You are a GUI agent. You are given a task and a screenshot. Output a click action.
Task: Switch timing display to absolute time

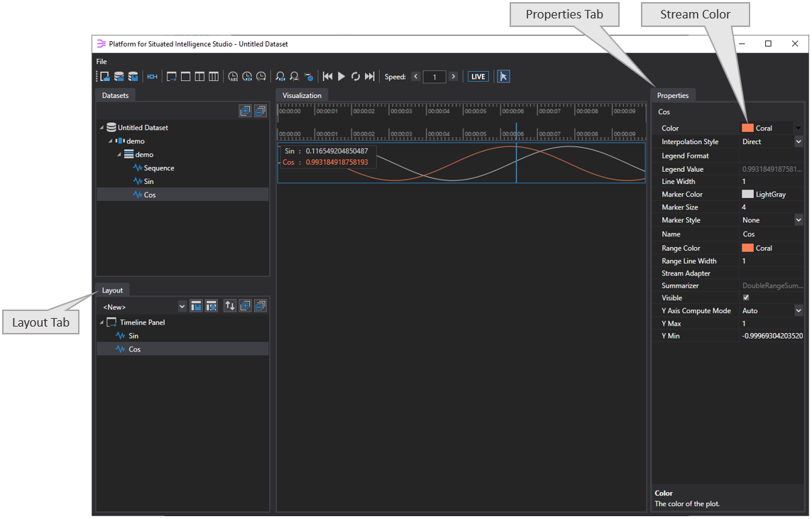coord(232,76)
